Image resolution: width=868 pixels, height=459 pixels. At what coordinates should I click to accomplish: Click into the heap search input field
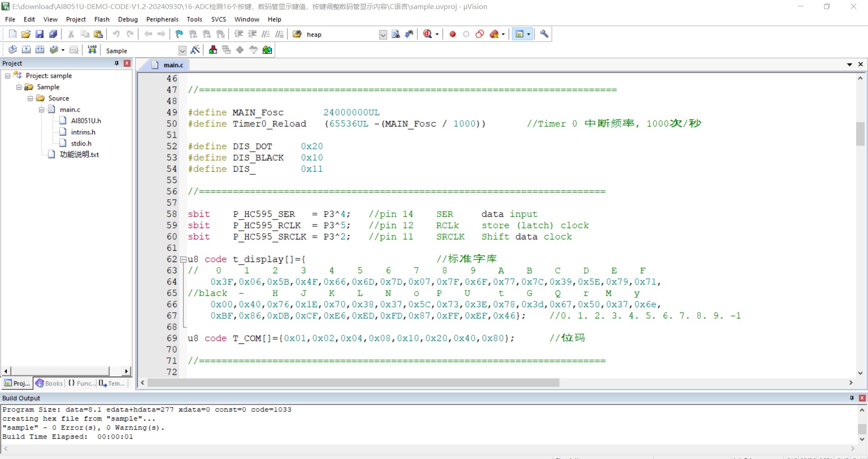(342, 34)
